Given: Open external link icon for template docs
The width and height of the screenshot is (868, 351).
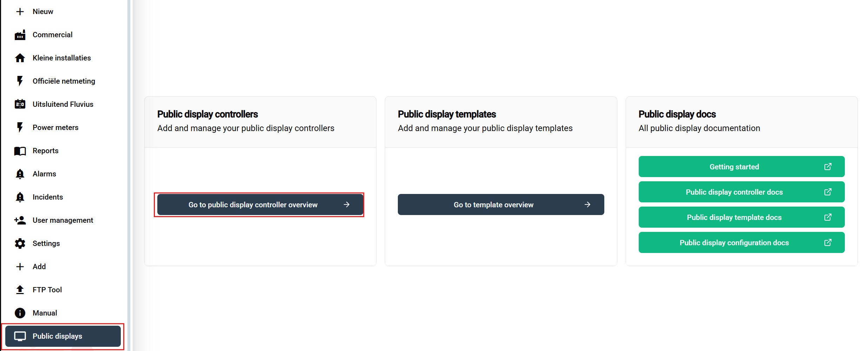Looking at the screenshot, I should tap(828, 217).
